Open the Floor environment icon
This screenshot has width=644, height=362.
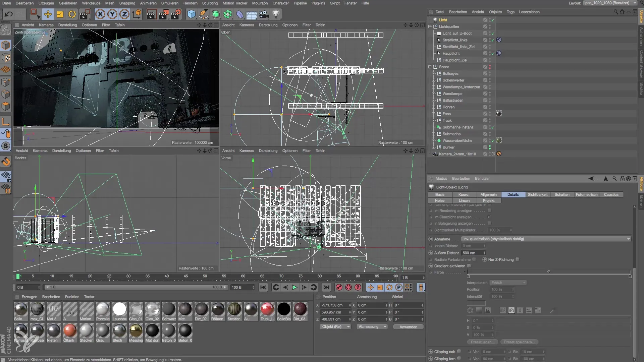point(252,14)
